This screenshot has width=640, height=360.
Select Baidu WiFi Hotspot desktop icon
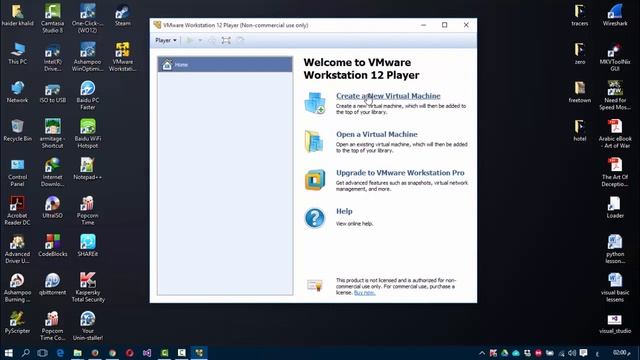88,133
